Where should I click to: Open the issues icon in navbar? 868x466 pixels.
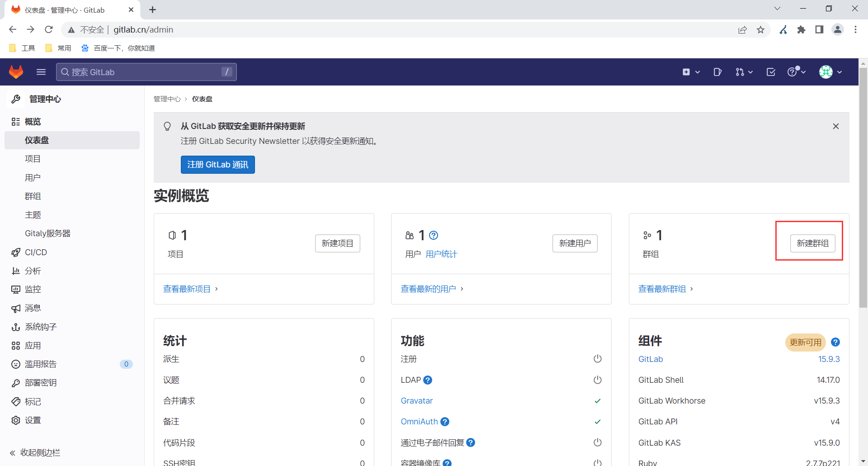tap(717, 72)
